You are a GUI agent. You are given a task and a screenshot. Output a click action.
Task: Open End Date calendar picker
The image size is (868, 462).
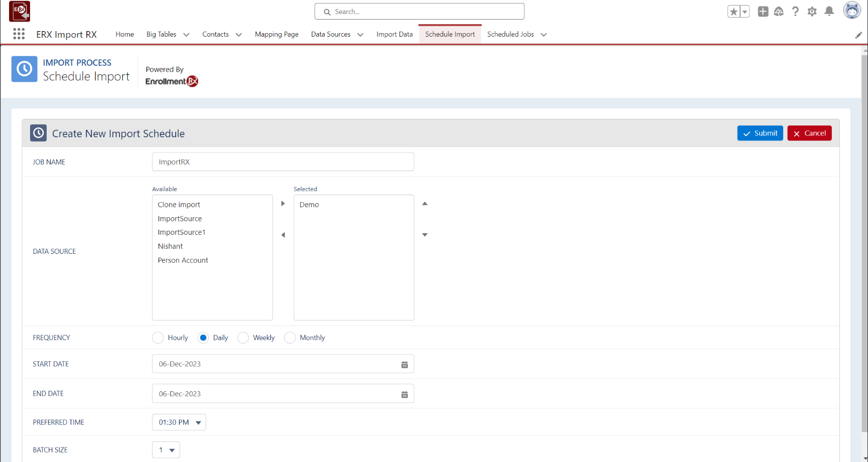(404, 394)
